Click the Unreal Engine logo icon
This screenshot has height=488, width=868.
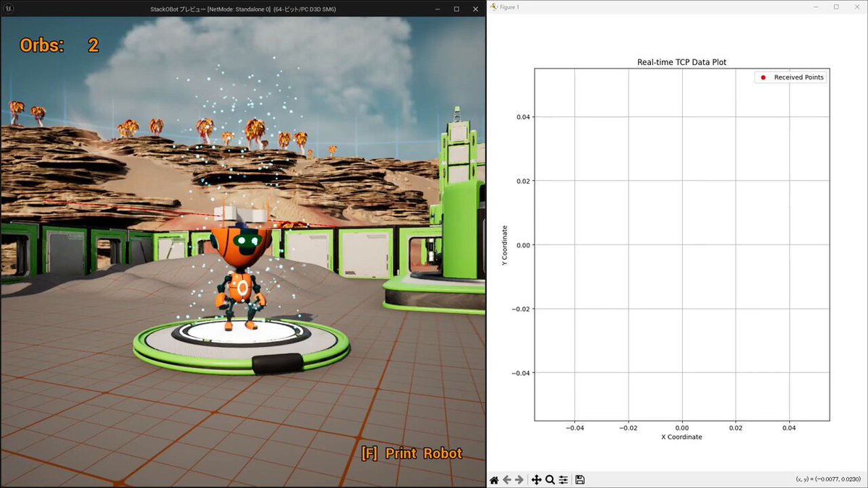click(x=7, y=8)
